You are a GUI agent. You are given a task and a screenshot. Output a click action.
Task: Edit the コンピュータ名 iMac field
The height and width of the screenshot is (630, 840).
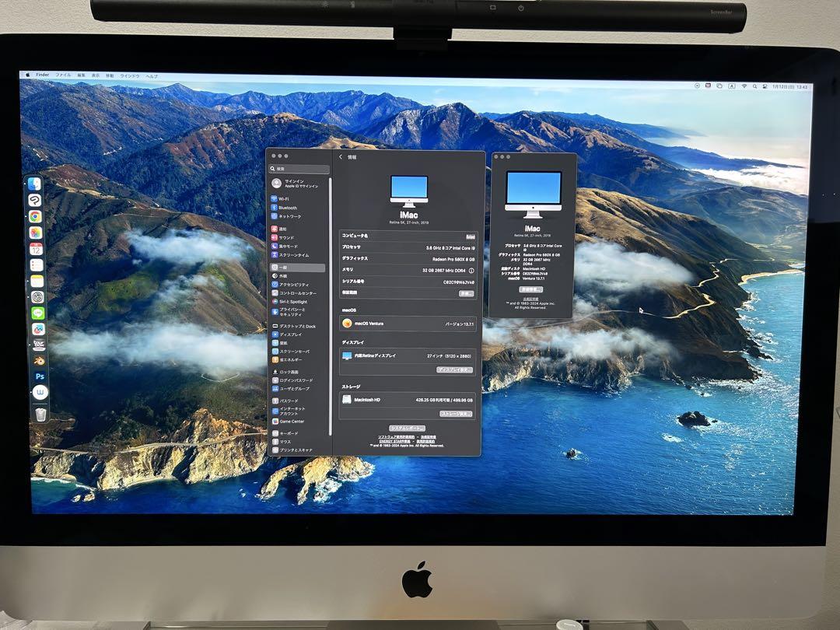click(x=471, y=236)
